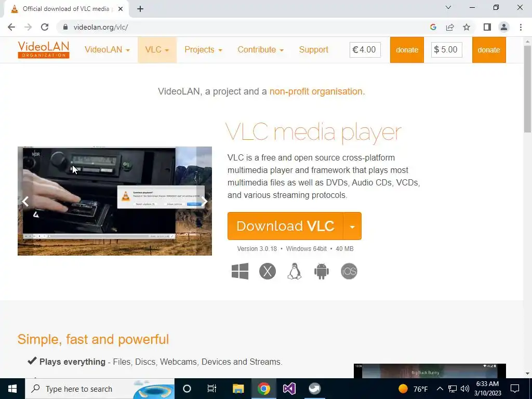The image size is (532, 399).
Task: Edit the $ 5.00 donation amount field
Action: 446,50
